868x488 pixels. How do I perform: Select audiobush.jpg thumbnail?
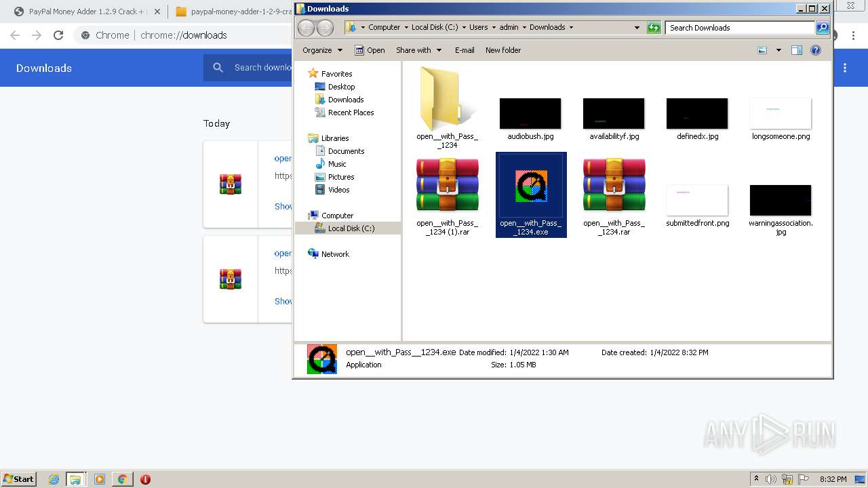(x=530, y=113)
